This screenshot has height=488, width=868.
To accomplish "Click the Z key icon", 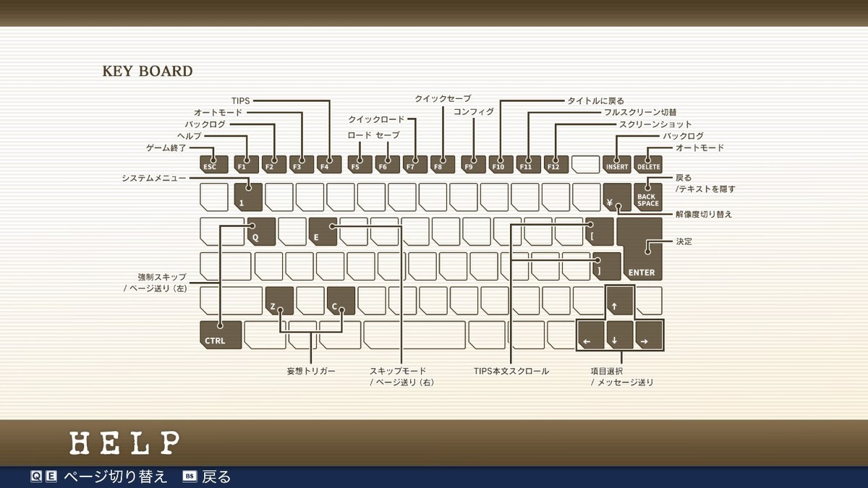I will (x=279, y=301).
